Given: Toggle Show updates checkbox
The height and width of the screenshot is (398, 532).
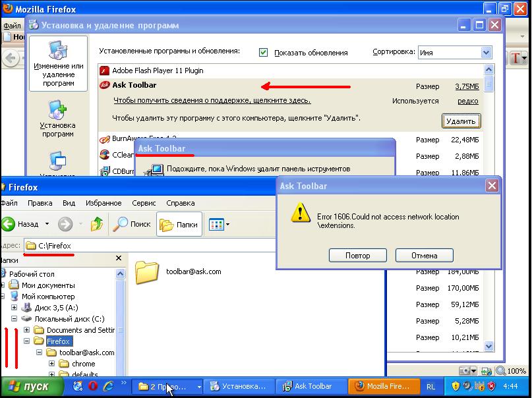Looking at the screenshot, I should click(263, 53).
